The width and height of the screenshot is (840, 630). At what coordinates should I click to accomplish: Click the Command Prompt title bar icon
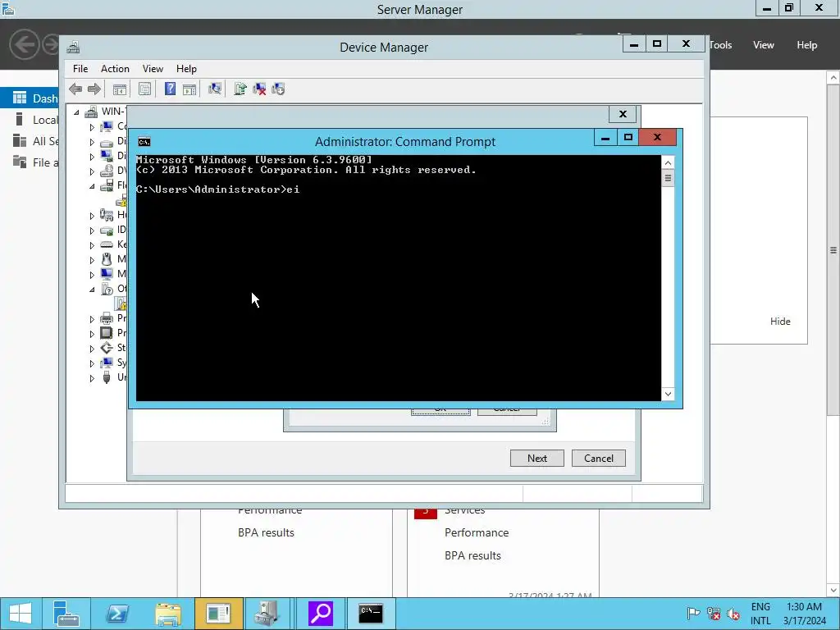click(x=144, y=142)
